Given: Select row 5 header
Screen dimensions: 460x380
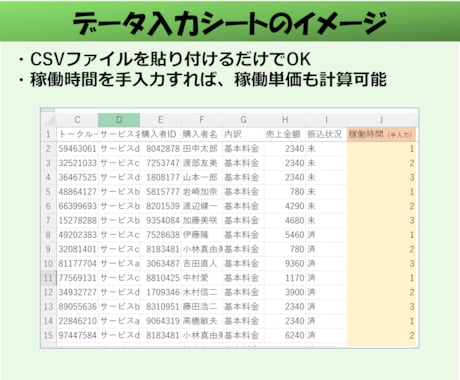Looking at the screenshot, I should [49, 192].
